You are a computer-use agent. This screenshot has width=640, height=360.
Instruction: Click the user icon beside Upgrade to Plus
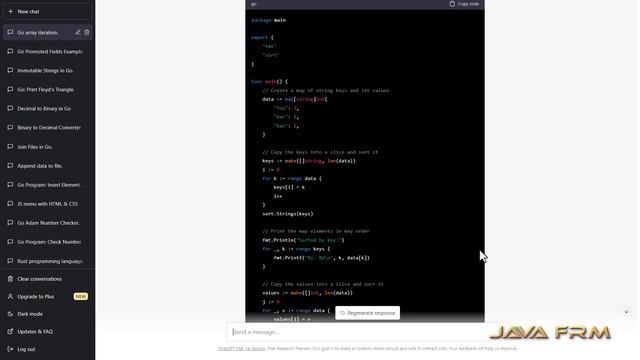11,296
